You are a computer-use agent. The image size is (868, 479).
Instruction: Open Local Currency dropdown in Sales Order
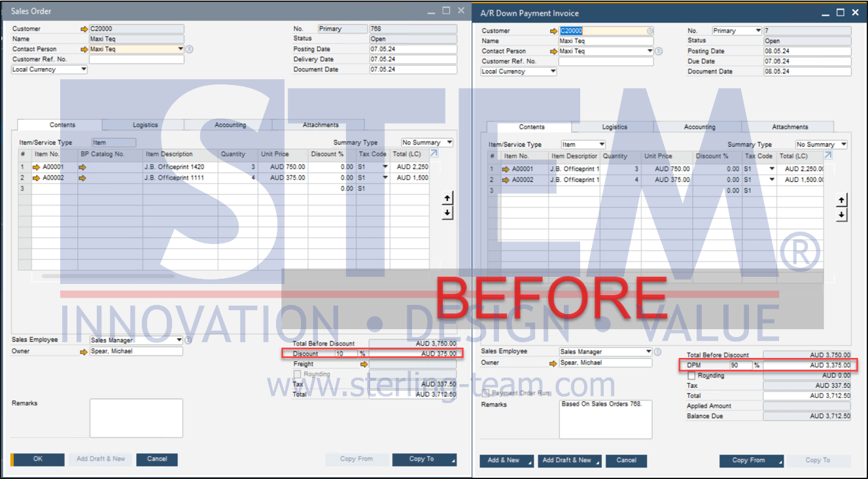[x=84, y=69]
